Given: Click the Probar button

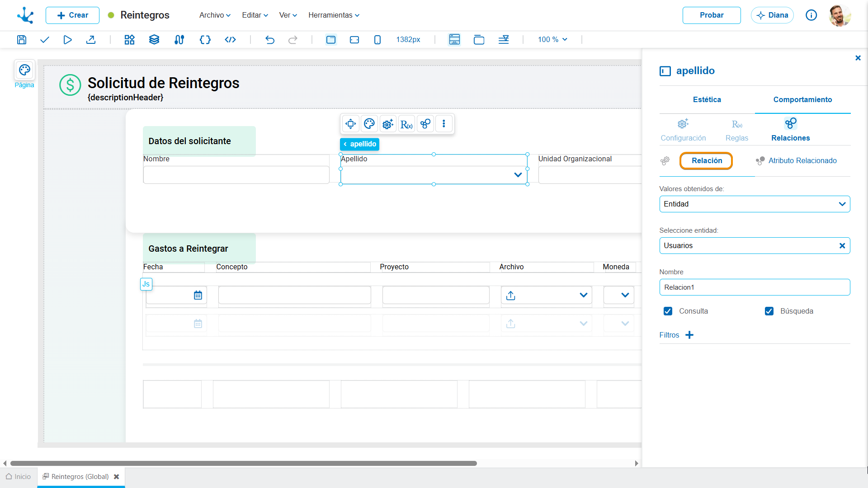Looking at the screenshot, I should [712, 15].
